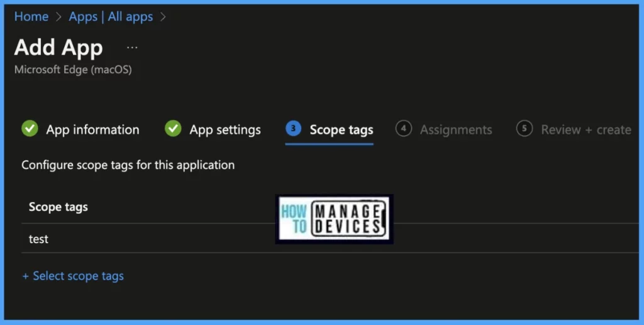Click the step 3 circle icon
This screenshot has height=325, width=644.
pyautogui.click(x=293, y=128)
